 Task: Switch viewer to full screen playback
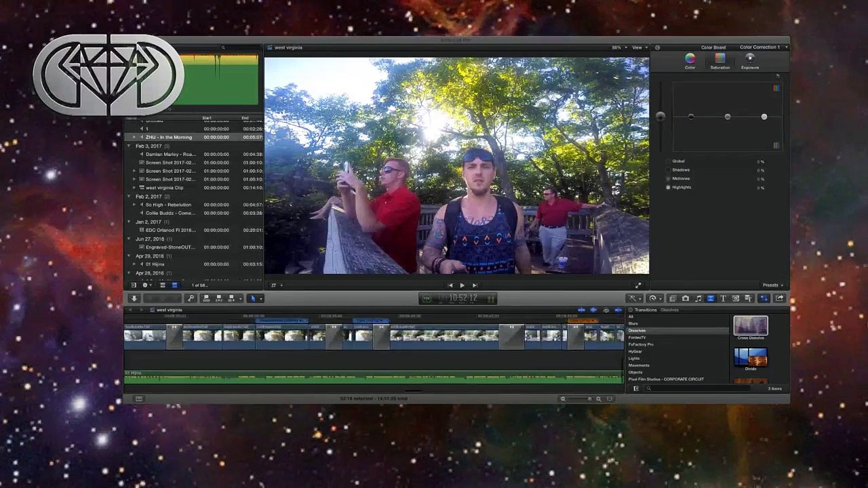click(x=637, y=285)
